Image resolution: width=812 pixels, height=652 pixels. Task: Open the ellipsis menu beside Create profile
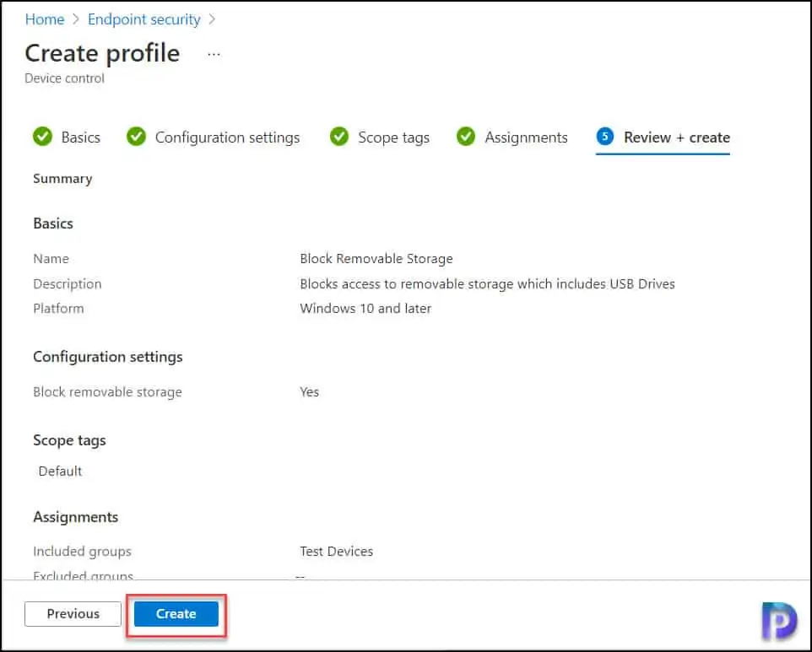(214, 54)
